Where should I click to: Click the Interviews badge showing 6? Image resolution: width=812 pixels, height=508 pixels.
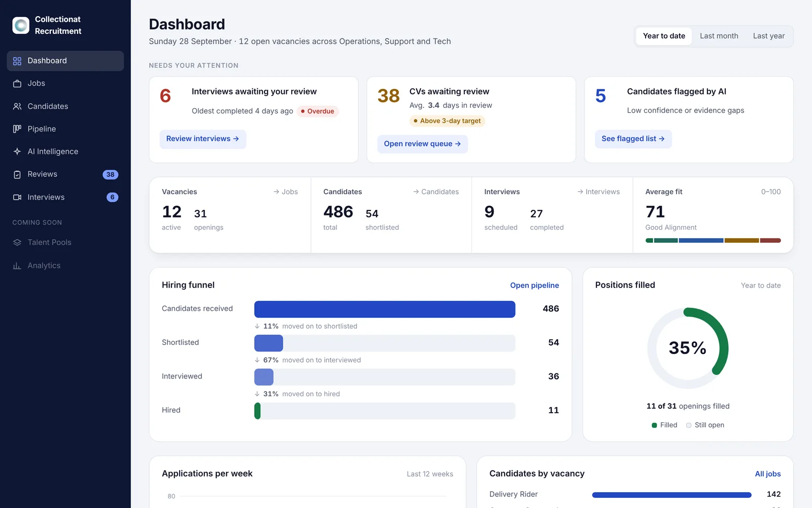click(113, 197)
